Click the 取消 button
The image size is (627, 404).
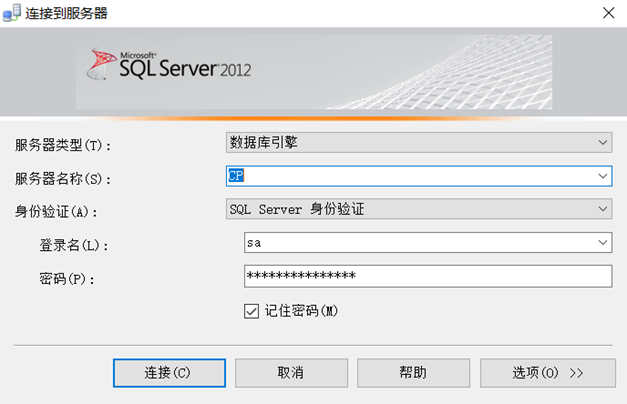pos(290,373)
